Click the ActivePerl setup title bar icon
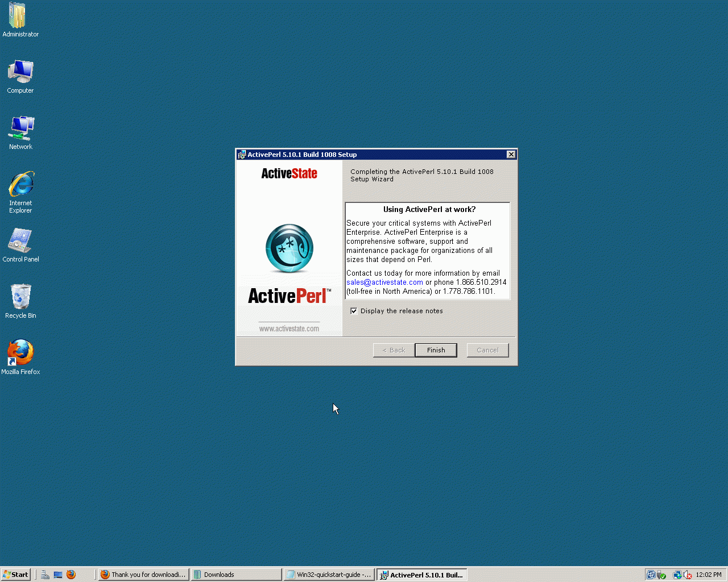Viewport: 728px width, 582px height. point(242,155)
